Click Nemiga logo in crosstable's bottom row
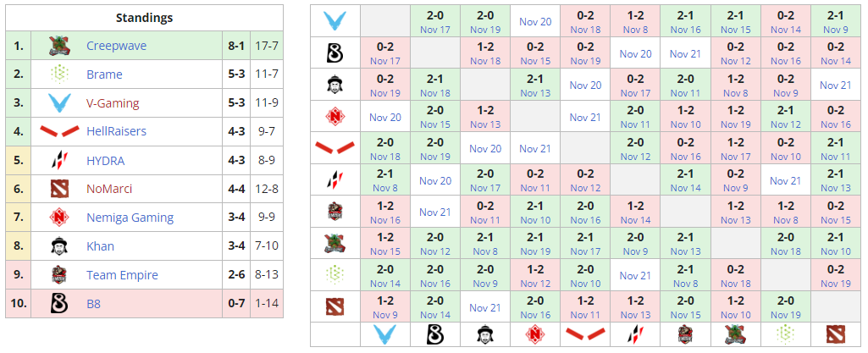Image resolution: width=868 pixels, height=353 pixels. click(x=535, y=334)
